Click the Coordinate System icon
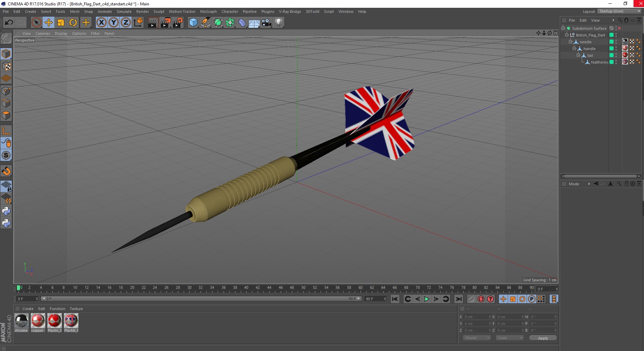Image resolution: width=644 pixels, height=351 pixels. point(138,23)
